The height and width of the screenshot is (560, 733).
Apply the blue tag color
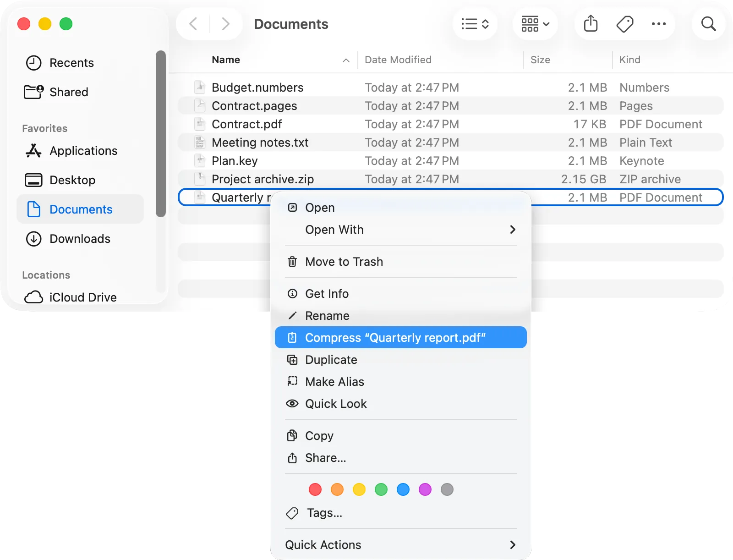click(403, 489)
